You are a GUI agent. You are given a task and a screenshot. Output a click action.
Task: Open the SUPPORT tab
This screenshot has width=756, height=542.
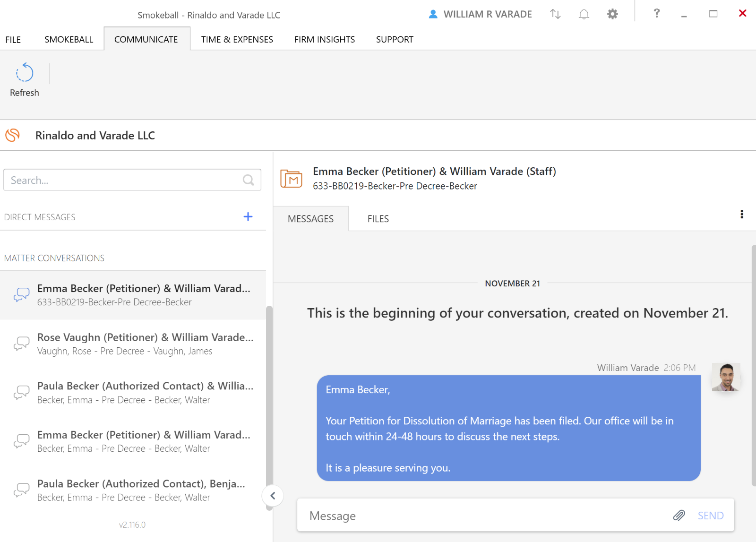tap(395, 40)
